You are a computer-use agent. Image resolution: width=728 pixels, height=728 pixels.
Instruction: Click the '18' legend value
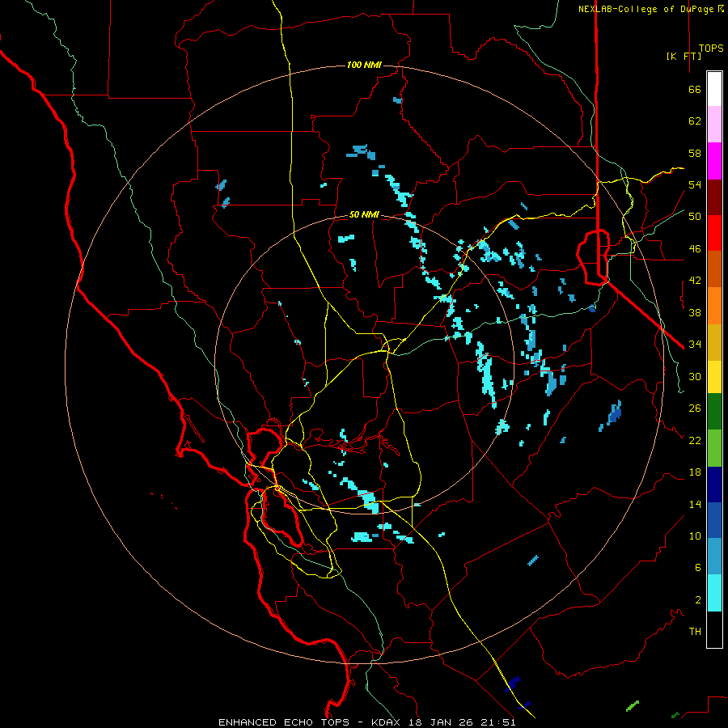tap(695, 472)
